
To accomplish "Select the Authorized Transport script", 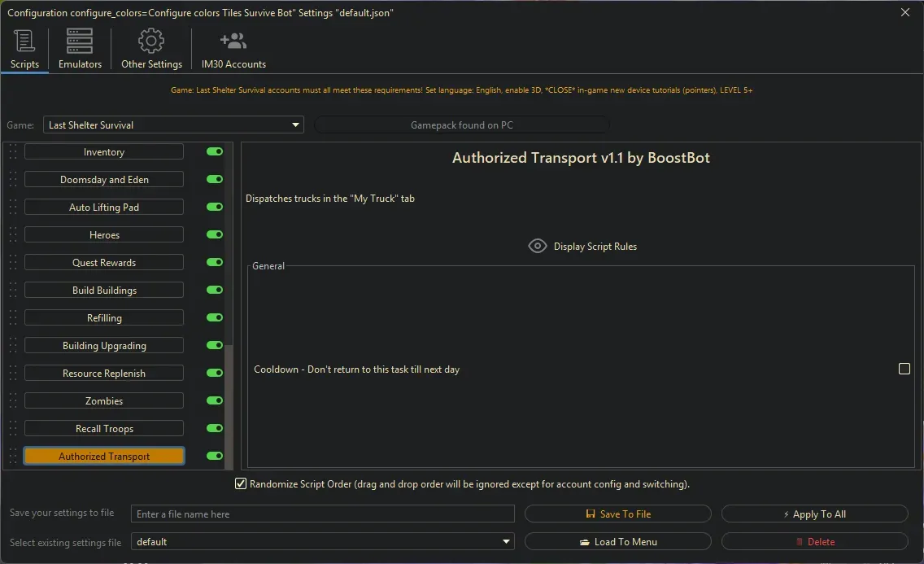I will [x=104, y=456].
